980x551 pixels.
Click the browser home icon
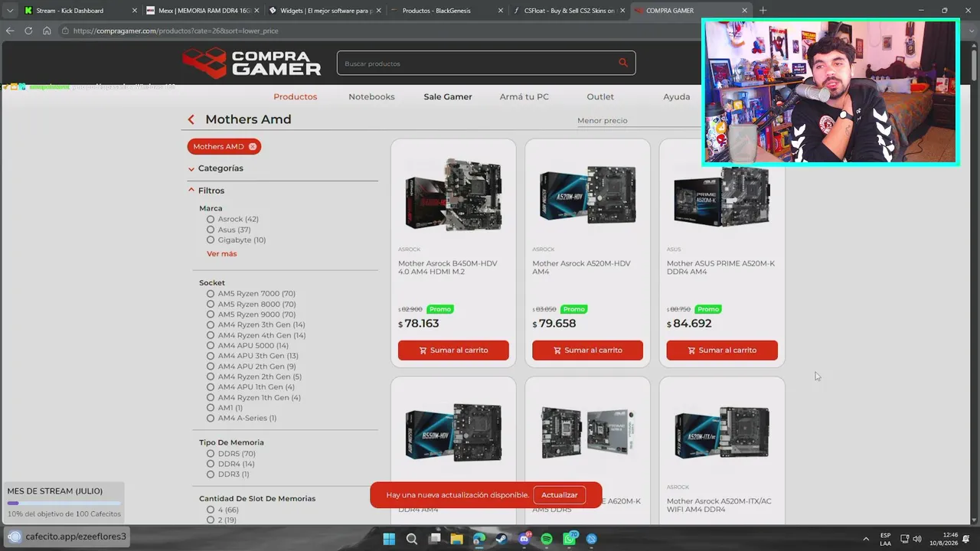pos(47,31)
